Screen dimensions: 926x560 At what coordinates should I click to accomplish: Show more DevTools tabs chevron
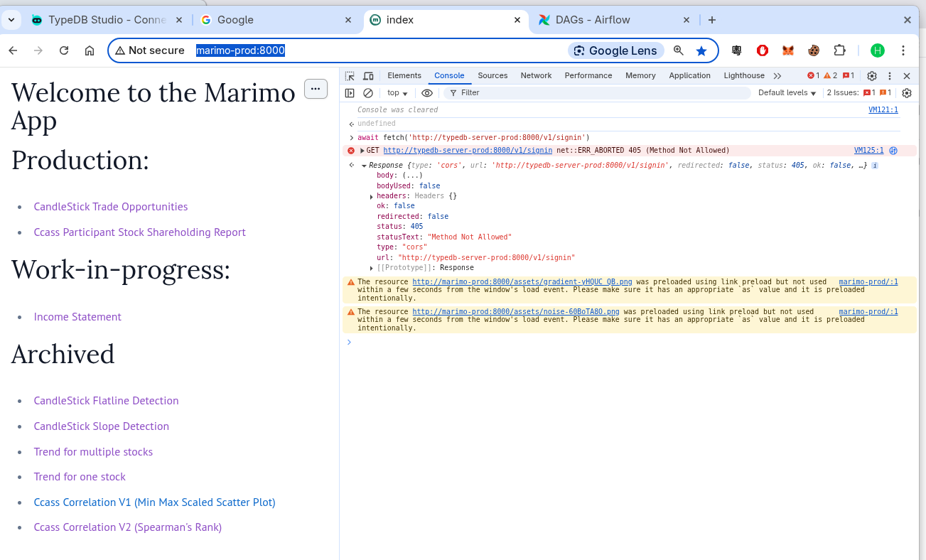click(x=777, y=76)
